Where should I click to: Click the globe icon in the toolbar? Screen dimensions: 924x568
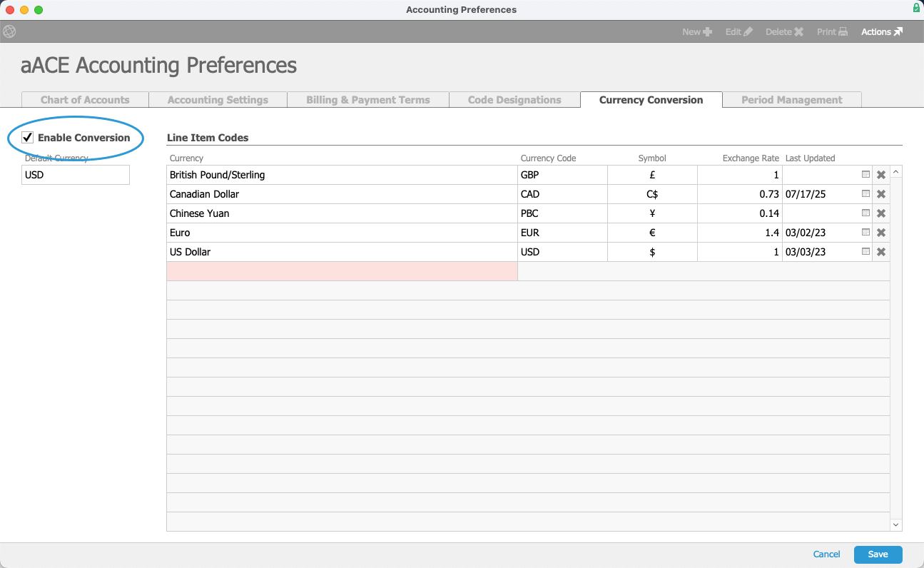[9, 31]
